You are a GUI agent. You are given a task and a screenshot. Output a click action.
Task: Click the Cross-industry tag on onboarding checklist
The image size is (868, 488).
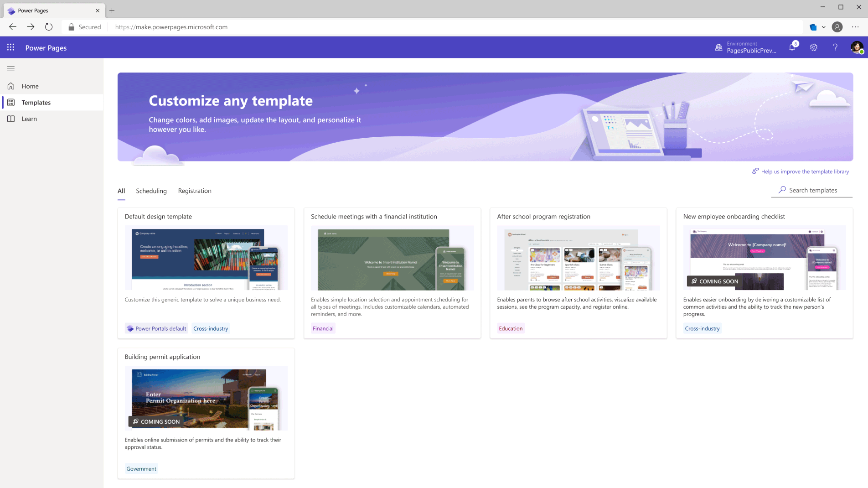click(702, 328)
